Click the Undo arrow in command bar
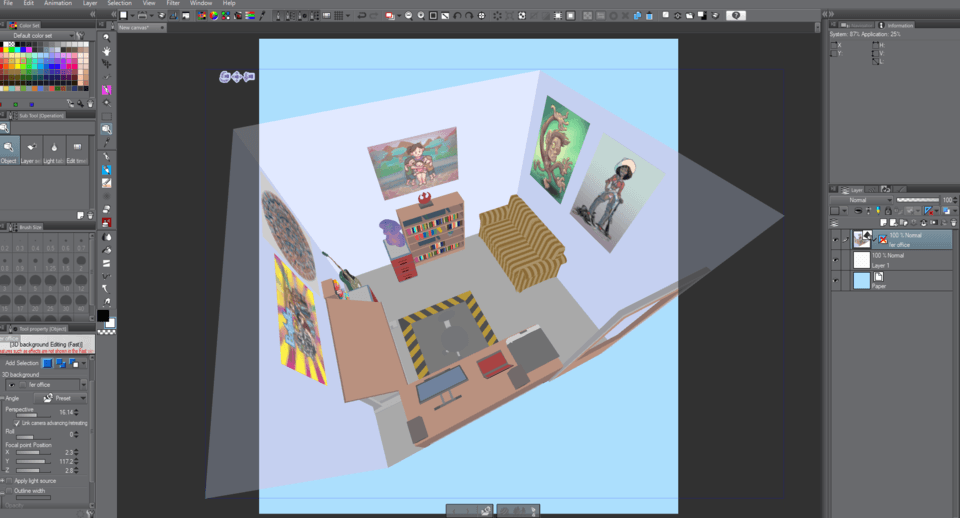The image size is (960, 518). [x=361, y=15]
